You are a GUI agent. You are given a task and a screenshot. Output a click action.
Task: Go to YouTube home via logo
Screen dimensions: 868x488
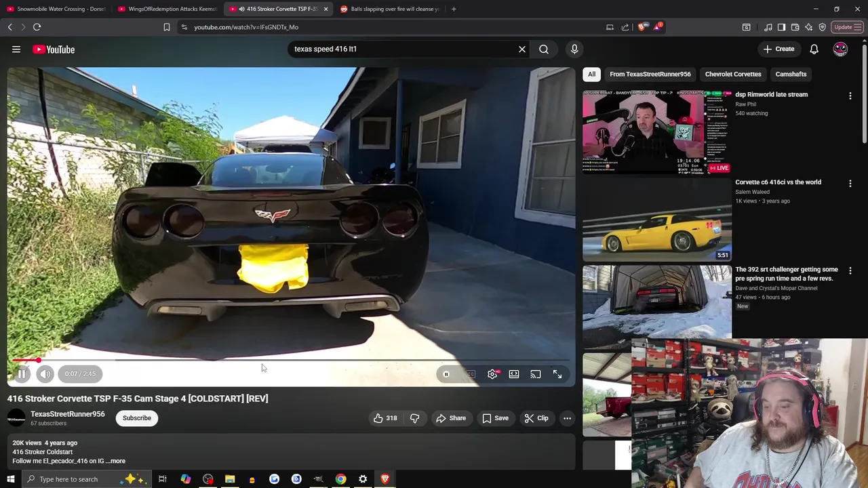[54, 49]
